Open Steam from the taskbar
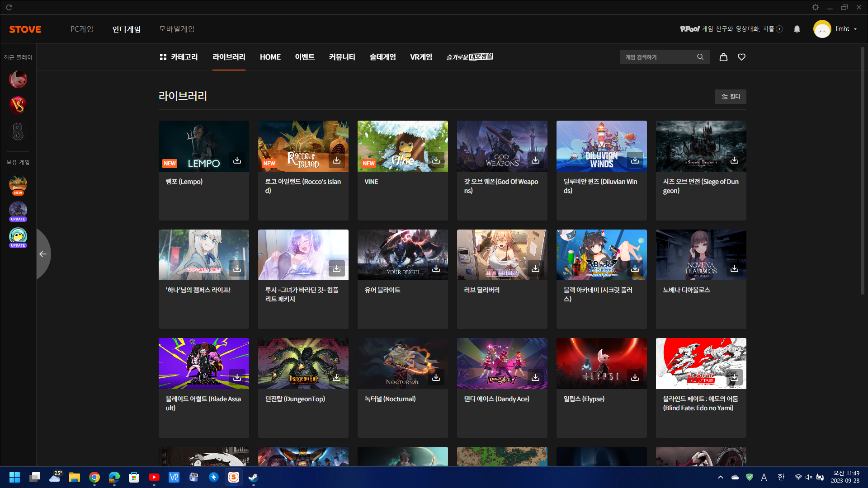The width and height of the screenshot is (868, 488). coord(253,477)
